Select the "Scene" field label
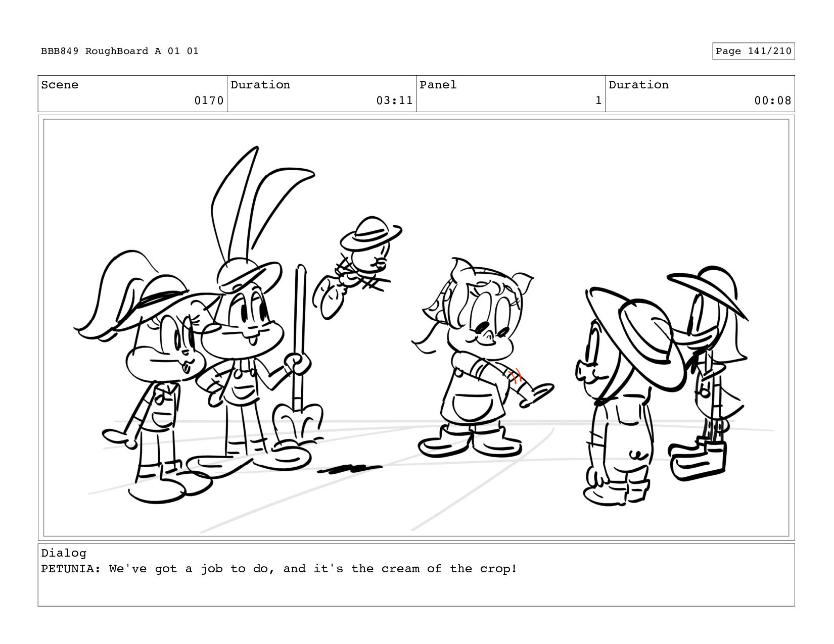 pos(60,85)
